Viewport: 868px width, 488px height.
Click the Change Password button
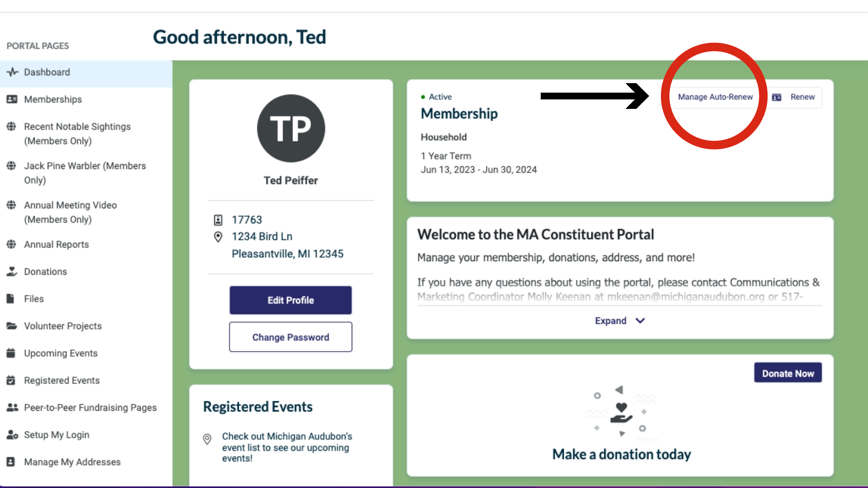[x=291, y=337]
